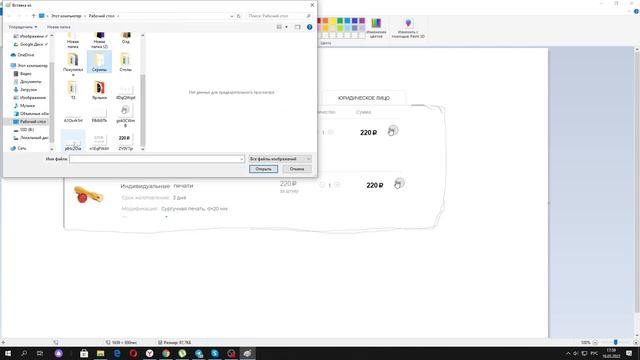
Task: Select the 220 ₽ image file thumbnail
Action: click(x=125, y=142)
